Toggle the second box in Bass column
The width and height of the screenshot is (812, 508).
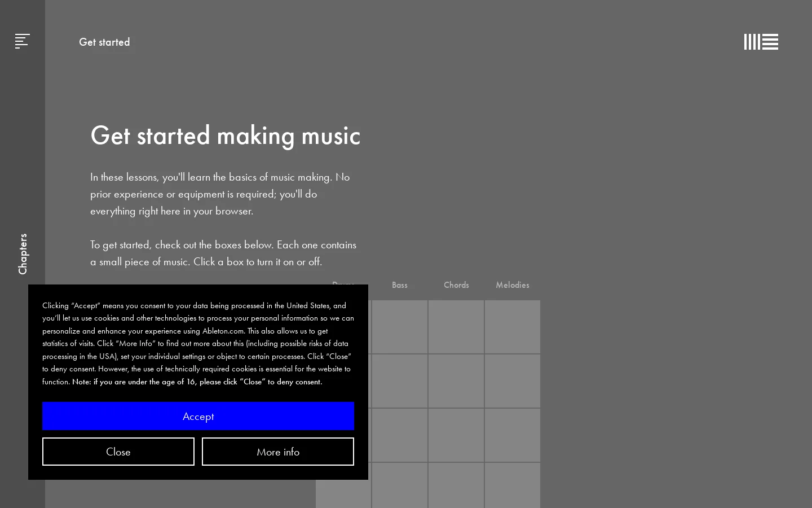coord(400,381)
